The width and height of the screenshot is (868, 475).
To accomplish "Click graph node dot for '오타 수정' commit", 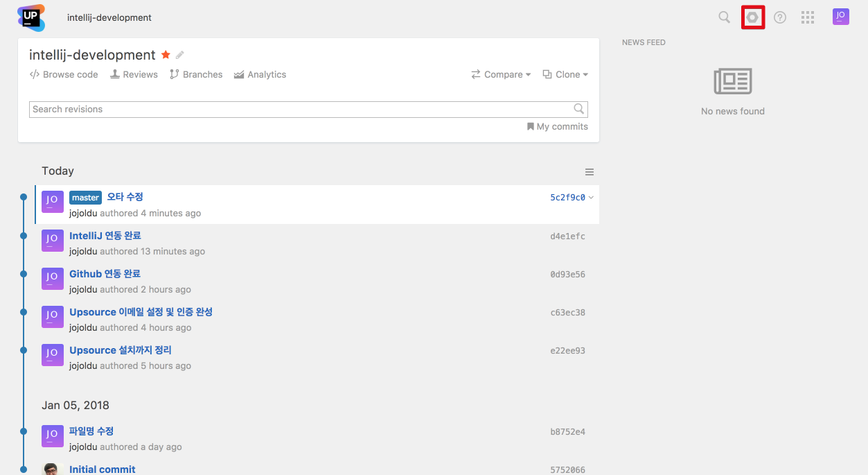I will 24,197.
